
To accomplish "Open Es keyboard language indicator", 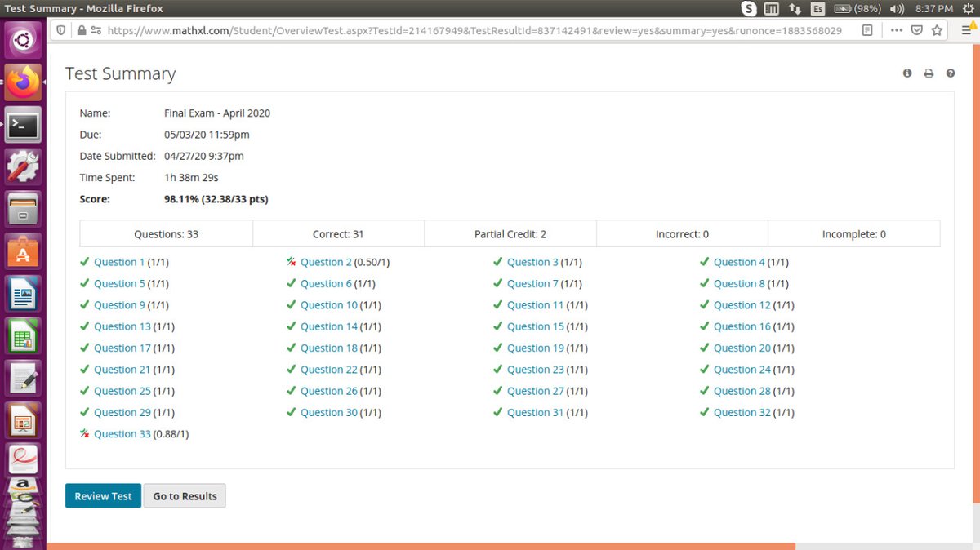I will [817, 9].
